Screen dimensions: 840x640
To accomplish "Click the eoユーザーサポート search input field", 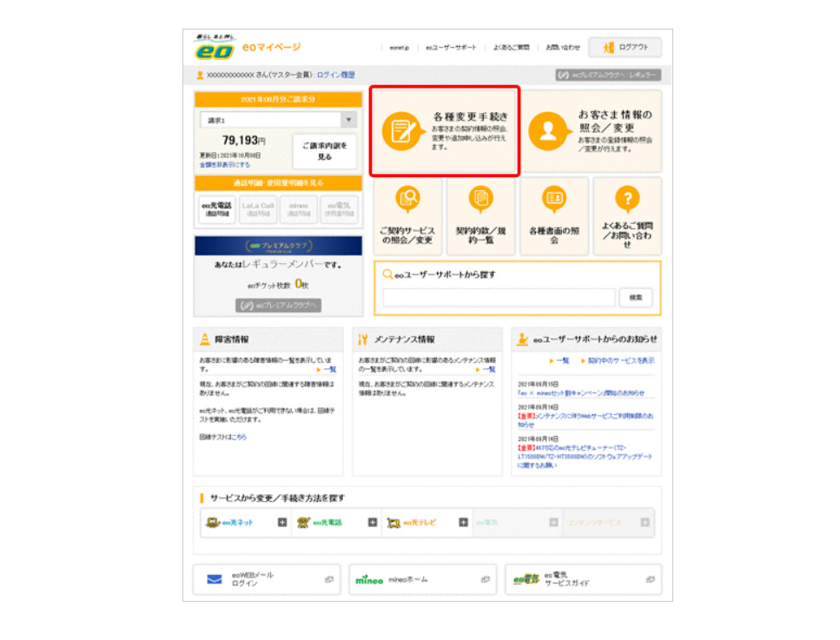I will [x=499, y=298].
